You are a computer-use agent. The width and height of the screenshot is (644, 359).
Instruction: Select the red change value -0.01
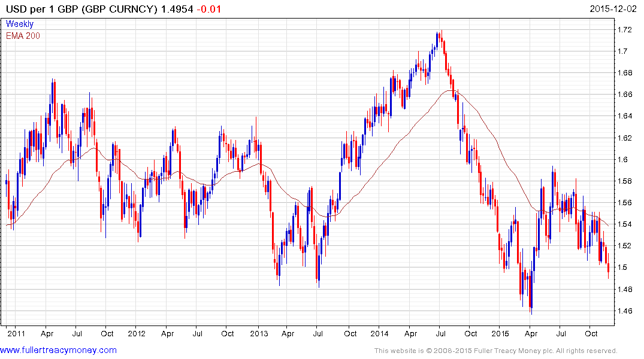[x=209, y=9]
